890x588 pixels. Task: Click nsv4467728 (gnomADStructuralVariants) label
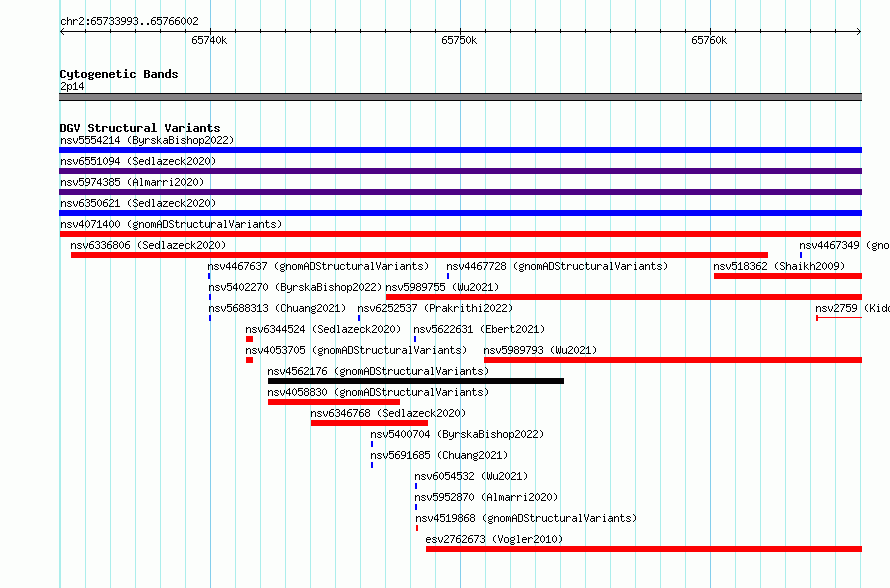(557, 266)
